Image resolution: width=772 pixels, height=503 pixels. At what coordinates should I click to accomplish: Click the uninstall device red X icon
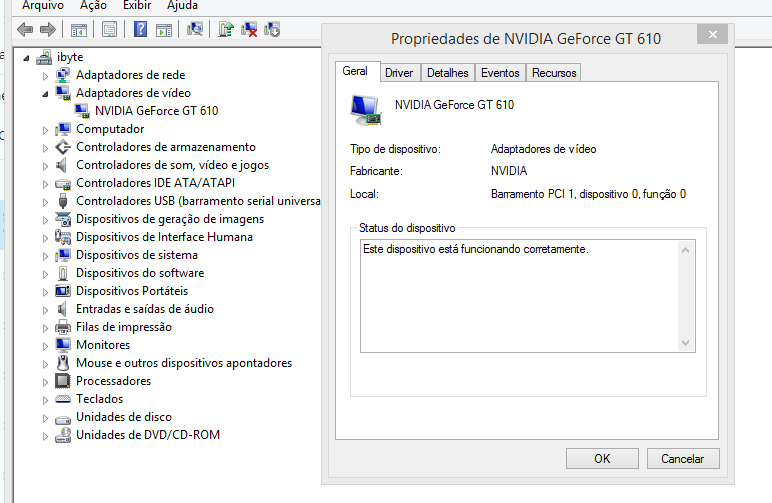pos(249,30)
